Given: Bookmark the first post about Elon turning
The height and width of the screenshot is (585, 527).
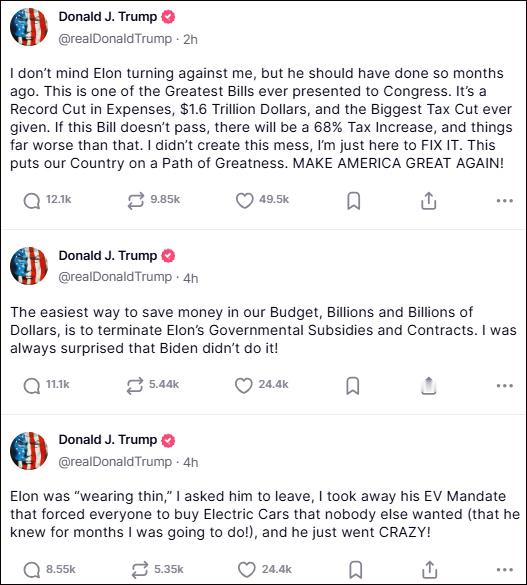Looking at the screenshot, I should 354,201.
